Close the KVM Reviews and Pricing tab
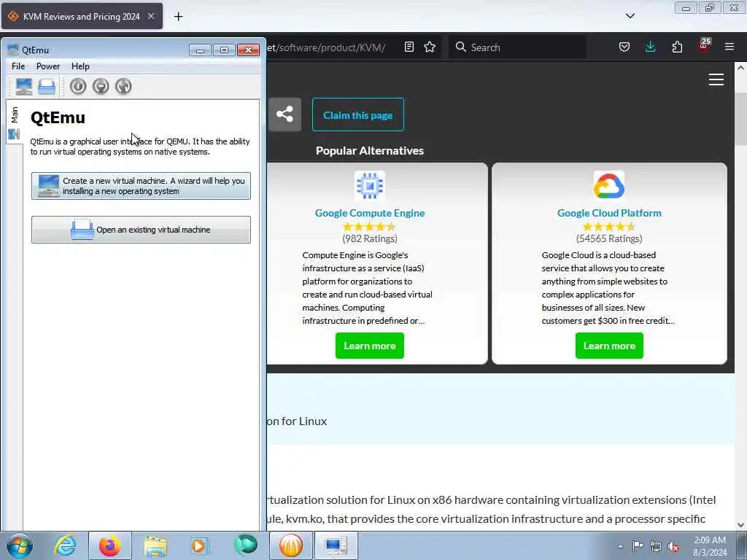Viewport: 747px width, 560px height. pos(150,16)
